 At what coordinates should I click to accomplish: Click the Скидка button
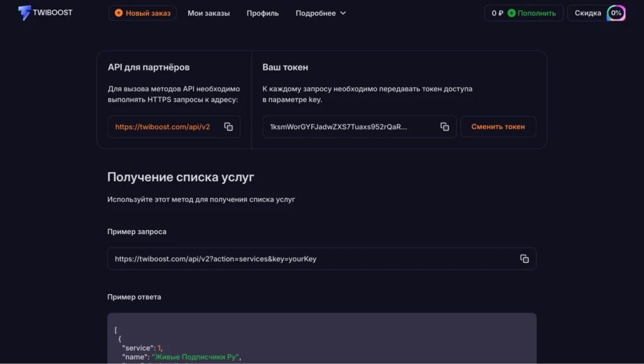[x=596, y=13]
